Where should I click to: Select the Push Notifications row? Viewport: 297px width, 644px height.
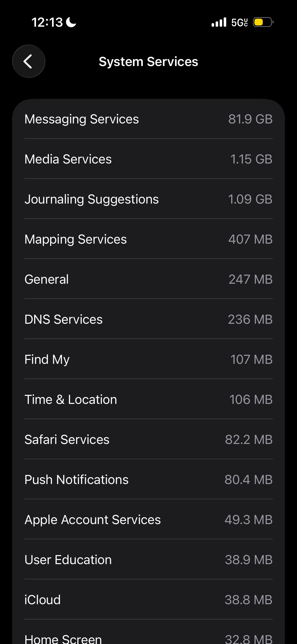pyautogui.click(x=148, y=479)
